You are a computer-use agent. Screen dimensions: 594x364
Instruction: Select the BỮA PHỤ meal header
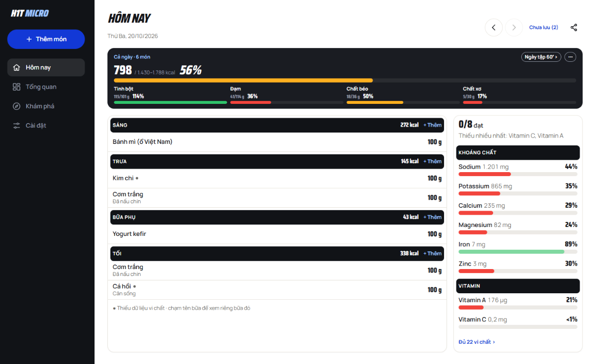click(x=277, y=217)
